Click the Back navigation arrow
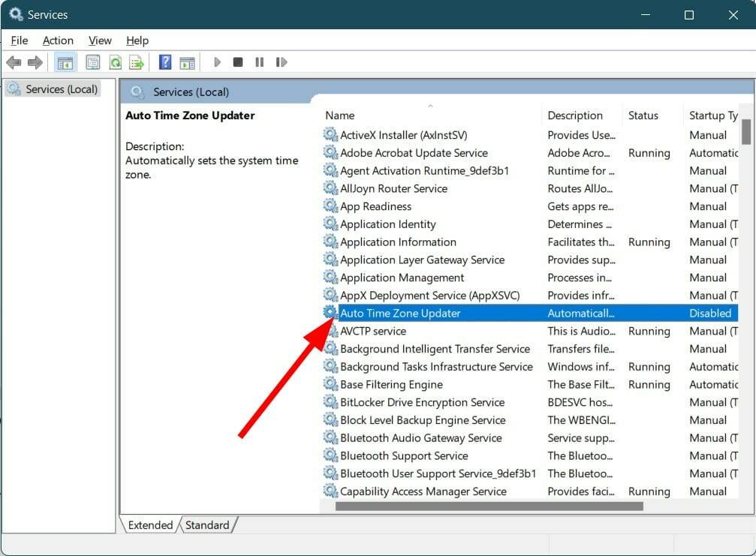Image resolution: width=756 pixels, height=556 pixels. tap(14, 62)
